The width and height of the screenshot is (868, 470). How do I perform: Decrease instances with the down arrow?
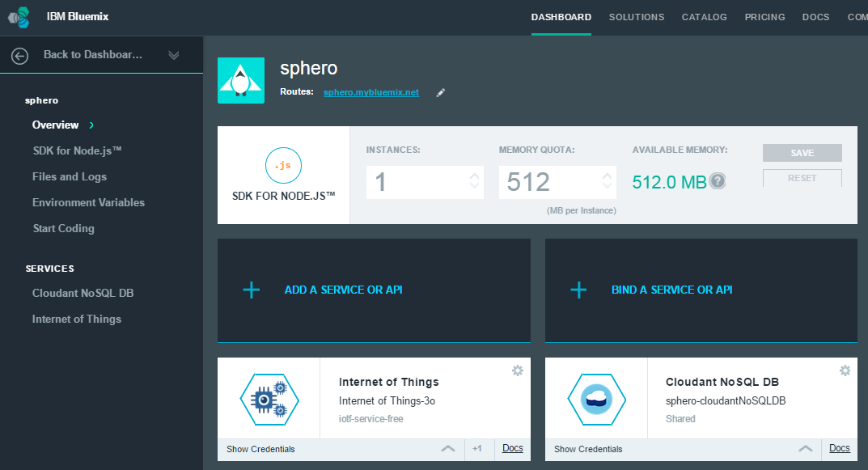pos(474,185)
